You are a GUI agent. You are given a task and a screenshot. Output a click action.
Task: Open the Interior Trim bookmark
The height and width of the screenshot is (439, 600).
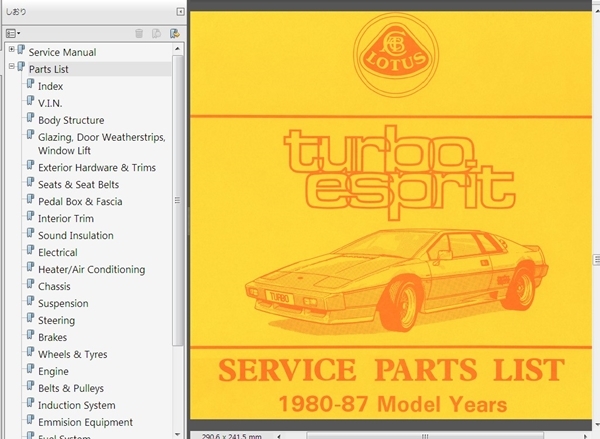pos(66,219)
